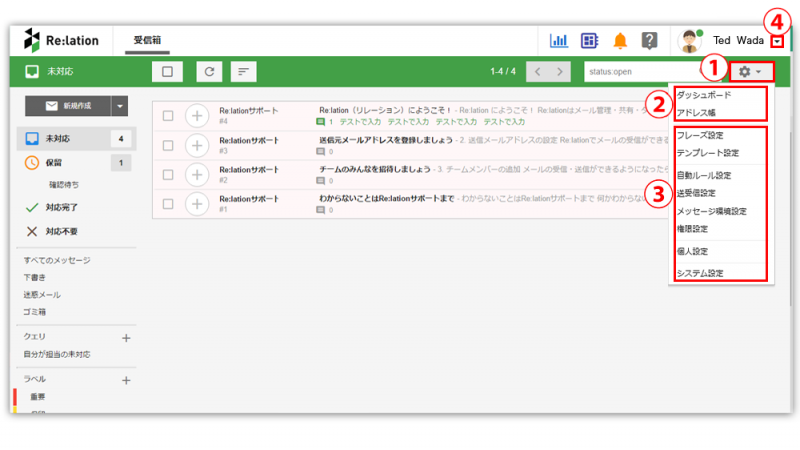Open the bar chart analytics icon
The image size is (800, 450).
point(559,41)
